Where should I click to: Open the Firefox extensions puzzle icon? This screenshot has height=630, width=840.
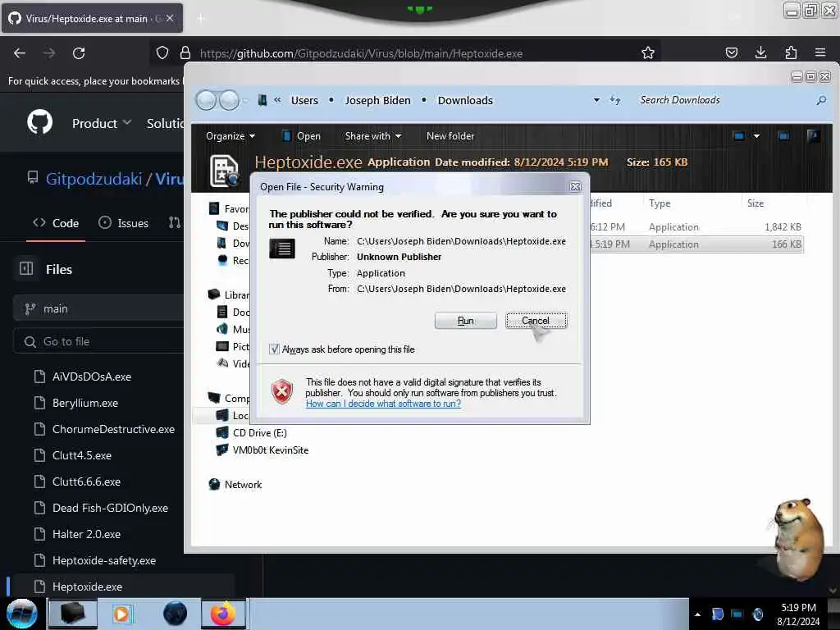point(791,52)
